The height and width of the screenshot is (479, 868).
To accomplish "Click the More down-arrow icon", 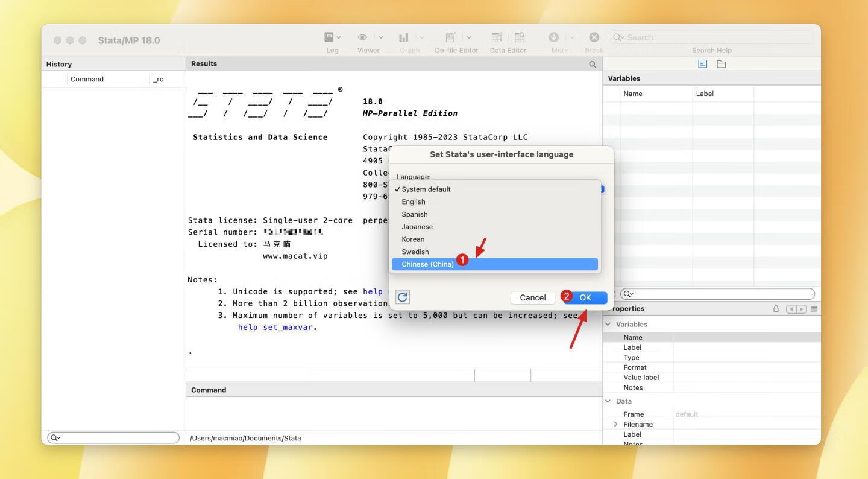I will point(553,37).
